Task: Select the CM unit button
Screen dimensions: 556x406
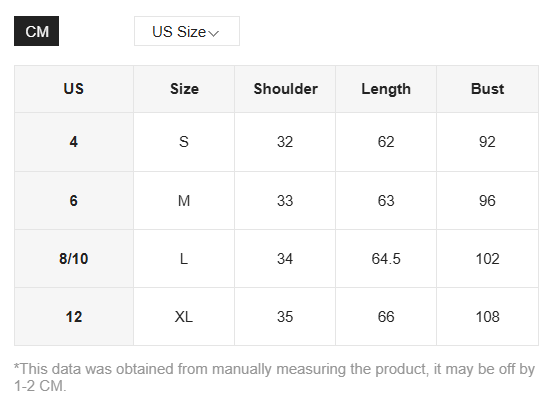Action: [37, 31]
